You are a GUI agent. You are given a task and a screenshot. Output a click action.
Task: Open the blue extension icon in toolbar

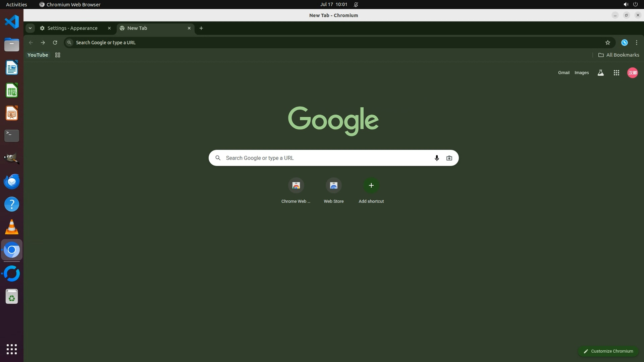point(624,43)
